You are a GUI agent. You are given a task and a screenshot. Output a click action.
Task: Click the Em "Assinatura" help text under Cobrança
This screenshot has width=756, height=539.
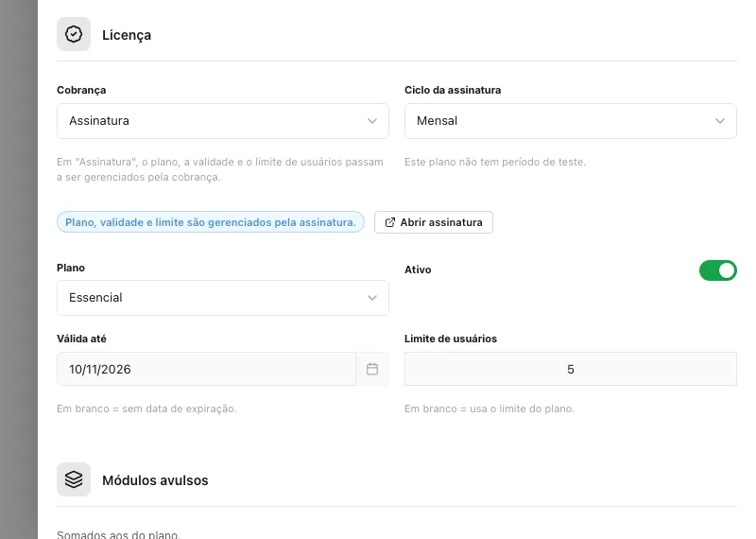220,169
